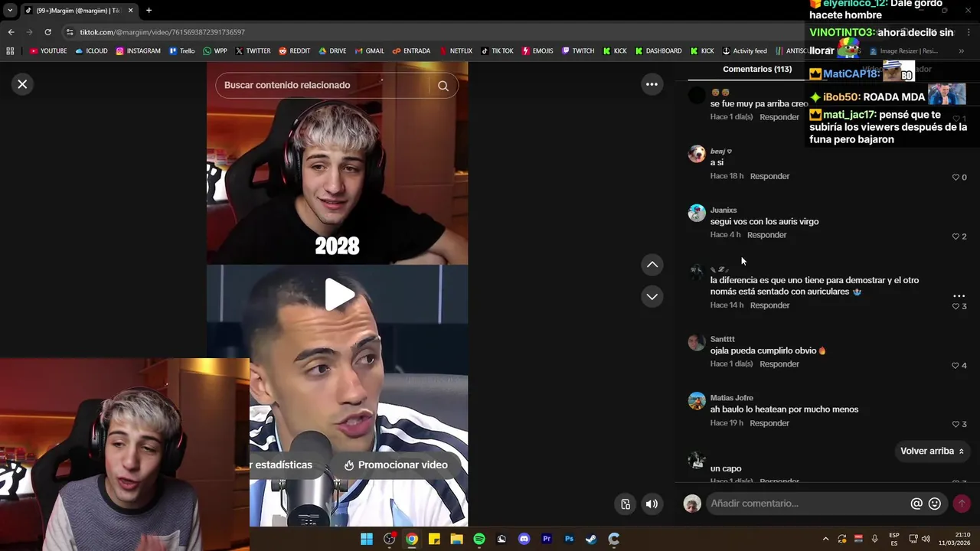Reload the page

[x=47, y=32]
